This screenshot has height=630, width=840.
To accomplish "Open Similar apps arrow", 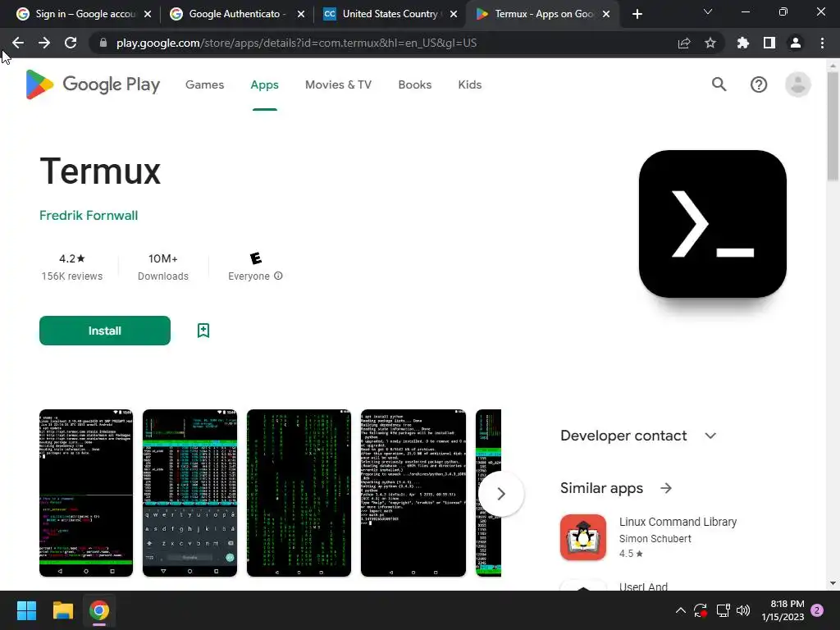I will tap(666, 488).
